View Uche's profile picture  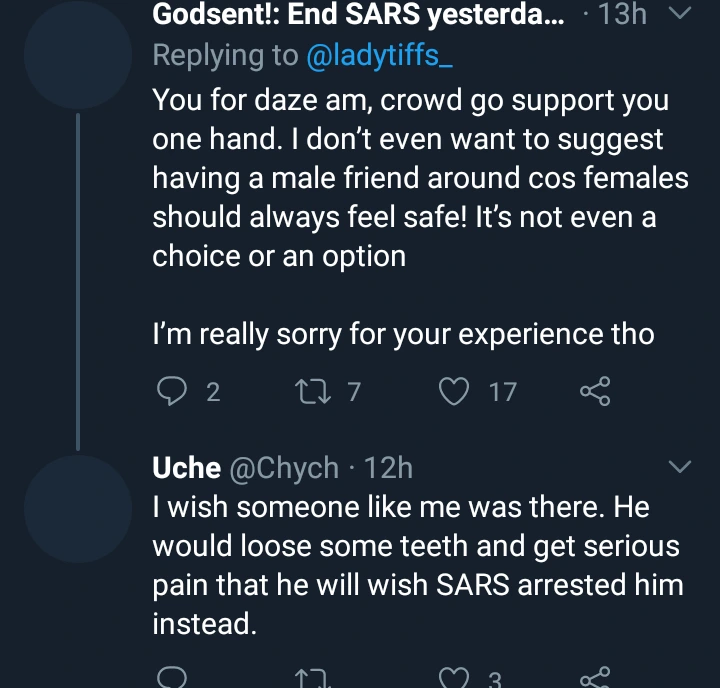[x=78, y=504]
